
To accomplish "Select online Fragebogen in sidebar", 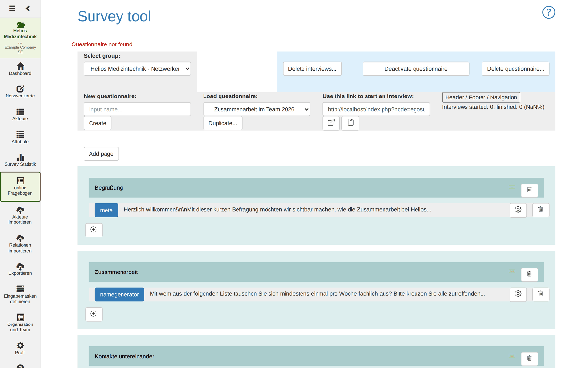I will tap(20, 187).
